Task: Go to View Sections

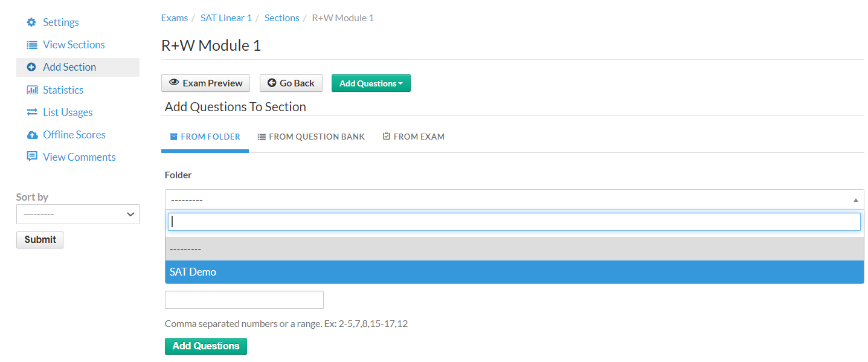Action: pyautogui.click(x=74, y=45)
